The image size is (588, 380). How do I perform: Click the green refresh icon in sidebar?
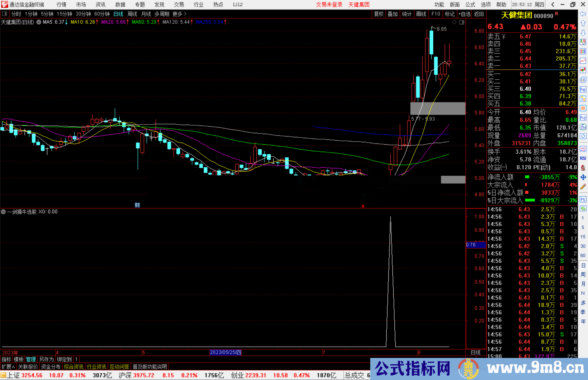pos(583,209)
